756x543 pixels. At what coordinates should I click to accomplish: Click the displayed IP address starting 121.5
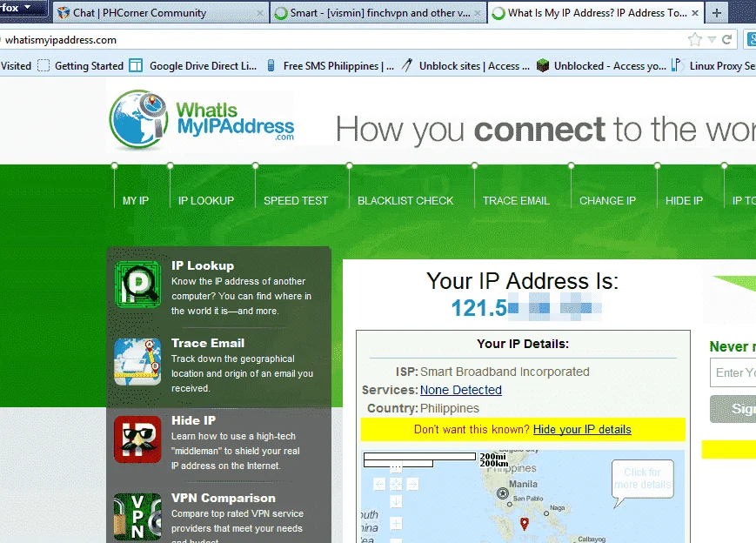[x=526, y=308]
